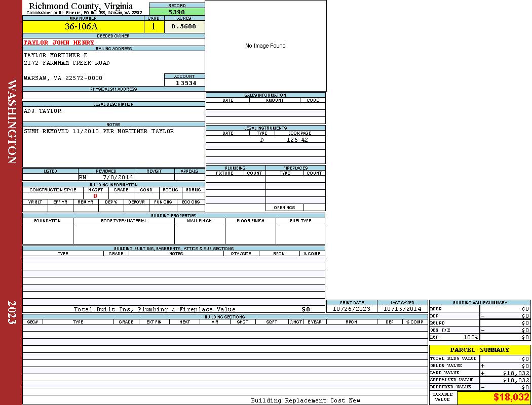Image resolution: width=532 pixels, height=405 pixels.
Task: Click the reviewed date 7/8/2014
Action: 118,178
